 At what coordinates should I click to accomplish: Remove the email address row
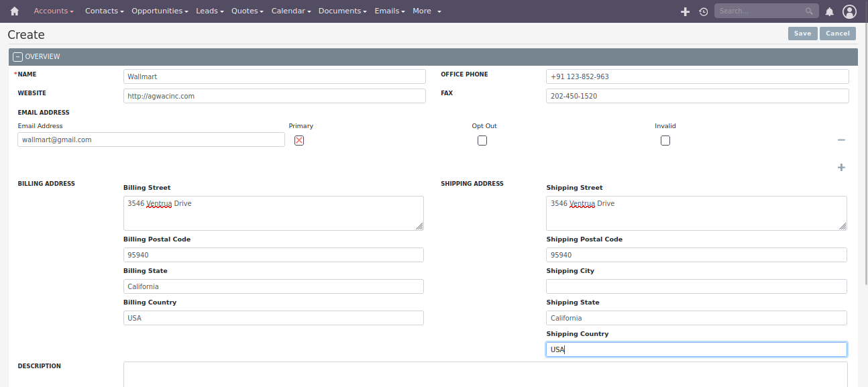pos(841,140)
